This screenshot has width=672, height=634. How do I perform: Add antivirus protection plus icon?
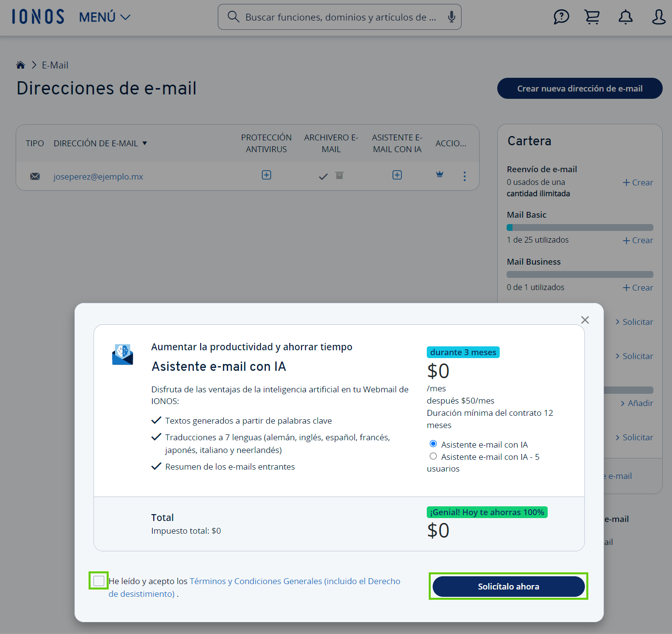266,175
